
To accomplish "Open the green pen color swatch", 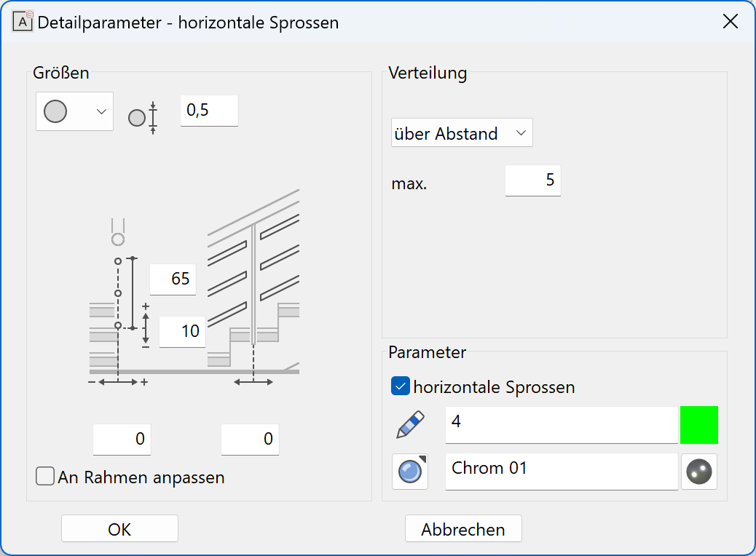I will pos(698,424).
